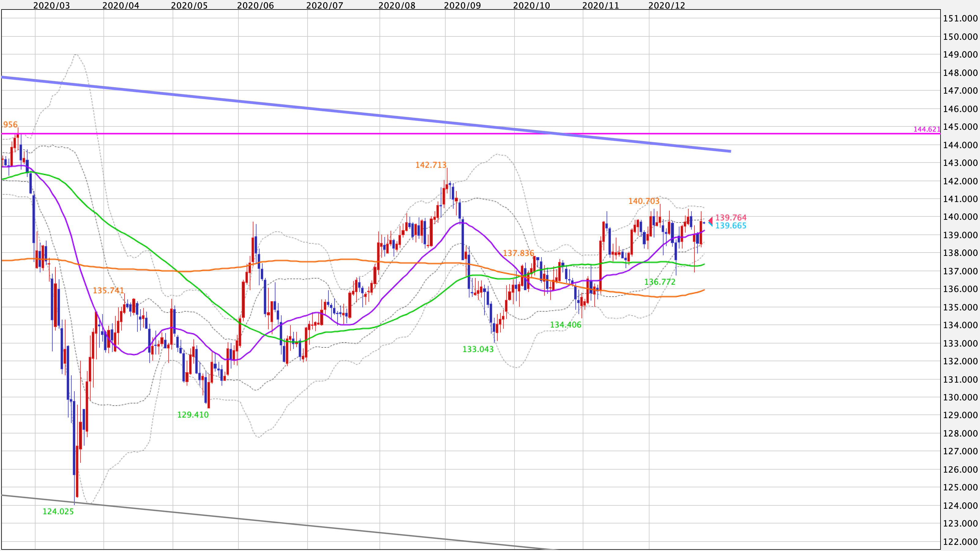Select the 133.043 low price annotation
The height and width of the screenshot is (551, 980).
click(478, 349)
